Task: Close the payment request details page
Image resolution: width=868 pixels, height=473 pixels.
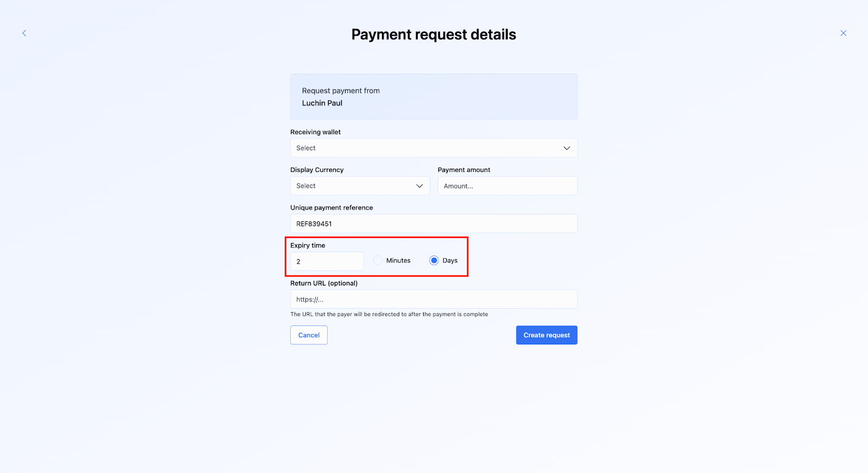Action: 843,33
